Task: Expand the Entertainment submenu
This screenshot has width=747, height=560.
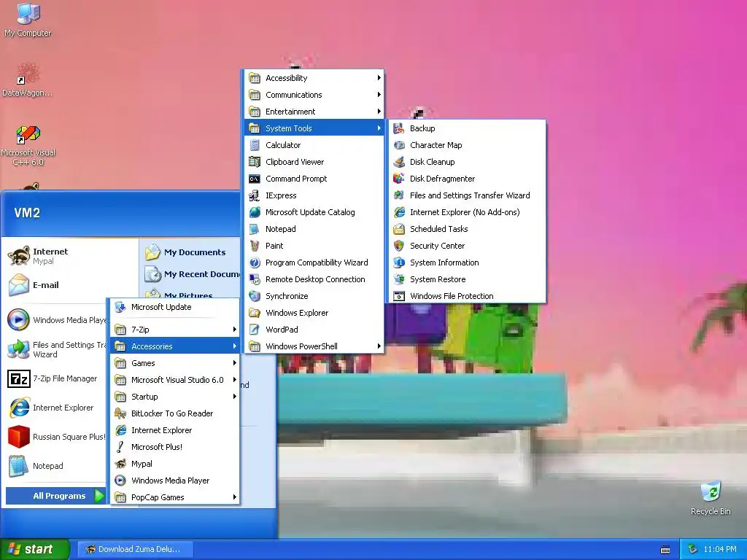Action: 314,112
